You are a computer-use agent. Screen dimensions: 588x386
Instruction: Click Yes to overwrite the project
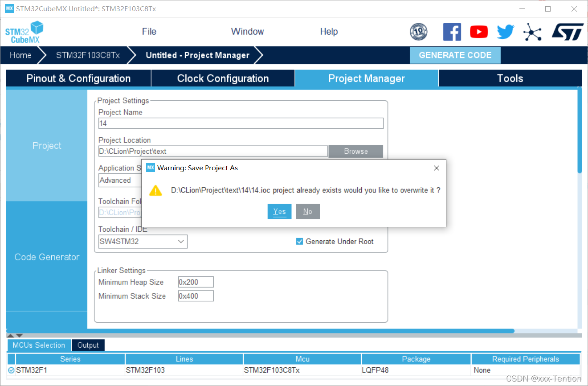click(x=279, y=212)
